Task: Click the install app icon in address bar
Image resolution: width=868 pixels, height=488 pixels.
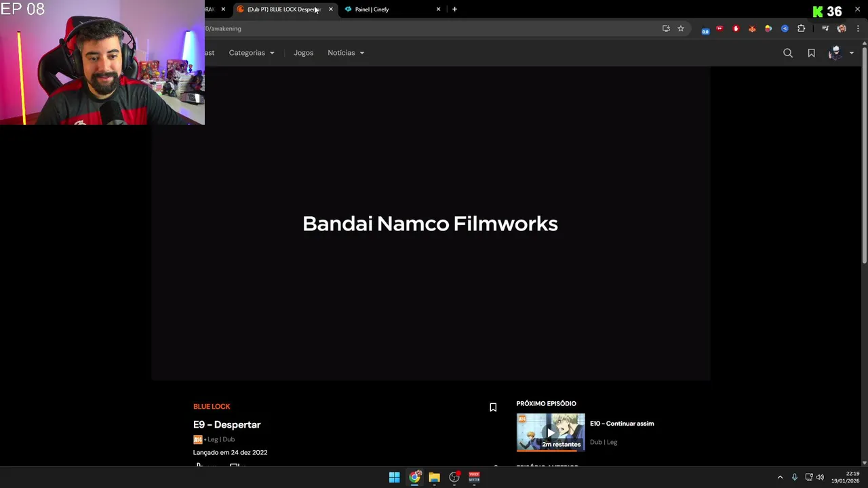Action: [x=666, y=28]
